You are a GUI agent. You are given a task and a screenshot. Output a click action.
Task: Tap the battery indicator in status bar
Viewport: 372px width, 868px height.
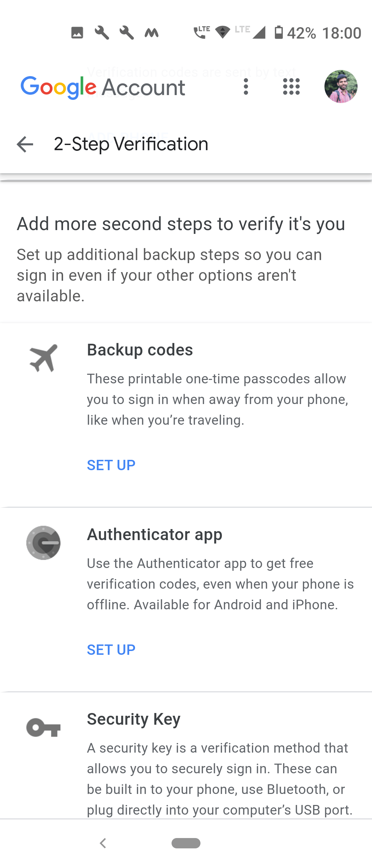279,33
